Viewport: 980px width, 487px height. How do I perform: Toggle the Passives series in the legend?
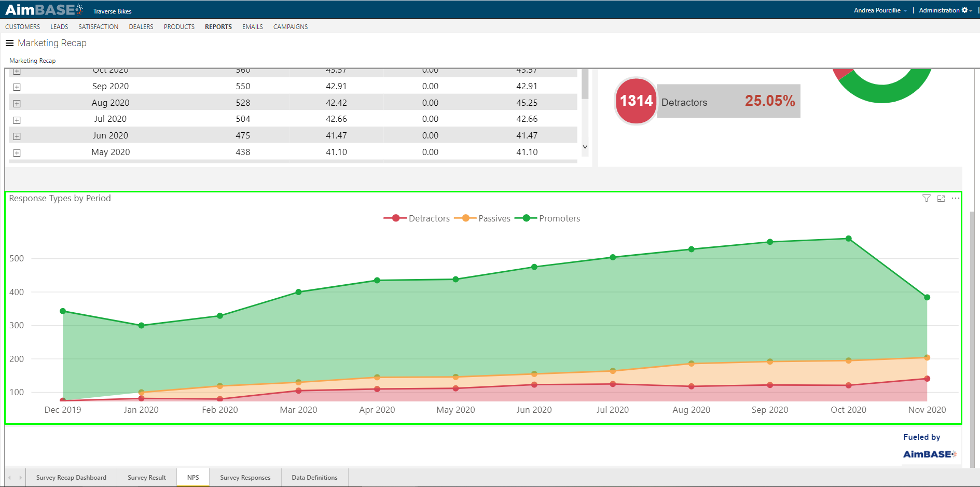(x=494, y=218)
